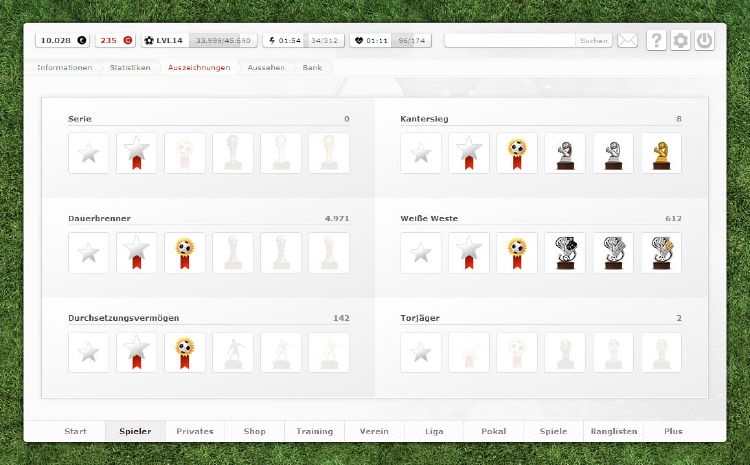Select the red ribbon star in Serie
This screenshot has height=465, width=750.
[x=137, y=153]
